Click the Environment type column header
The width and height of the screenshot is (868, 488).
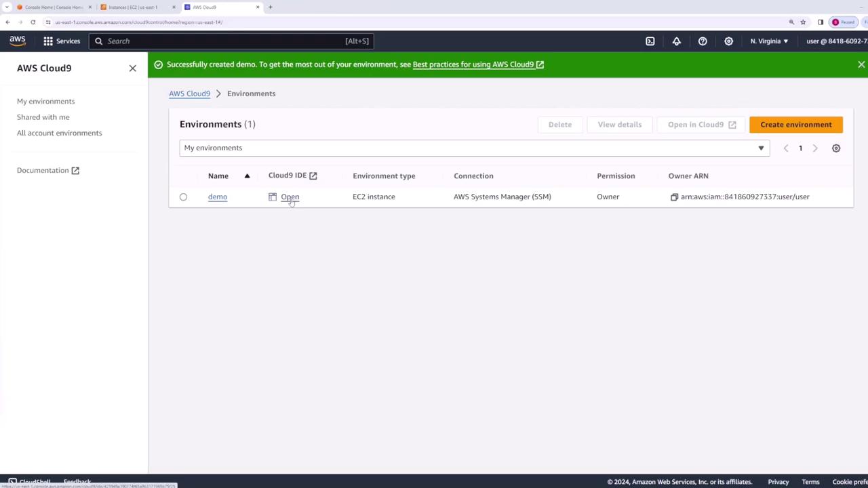point(384,176)
